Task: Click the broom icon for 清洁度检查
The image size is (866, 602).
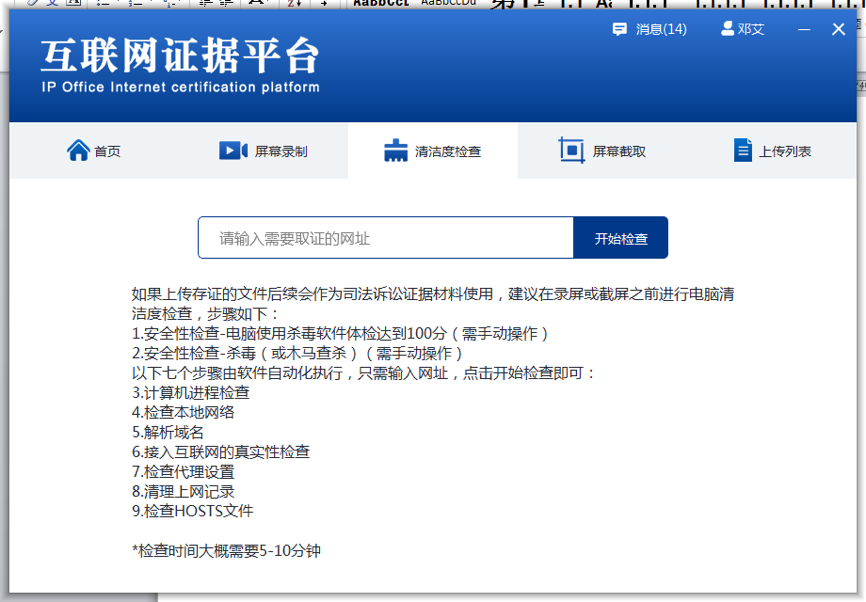Action: tap(396, 151)
